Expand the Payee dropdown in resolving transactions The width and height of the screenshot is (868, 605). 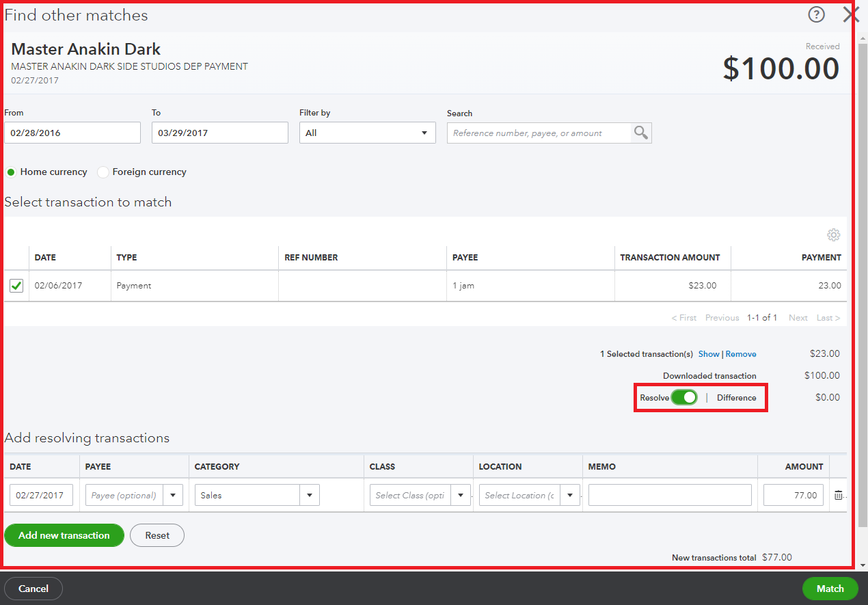point(173,494)
